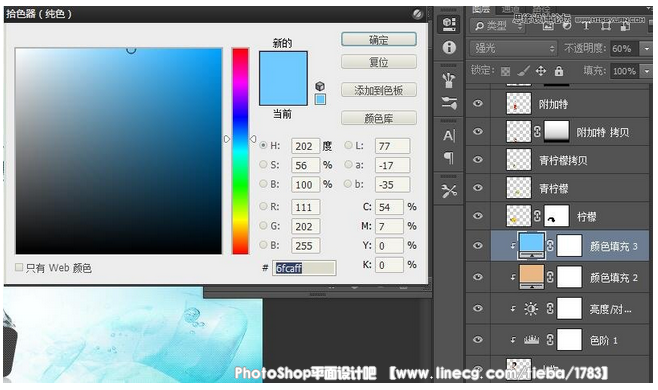This screenshot has height=390, width=658.
Task: Enable the 只有 Web 颜色 checkbox
Action: [19, 267]
